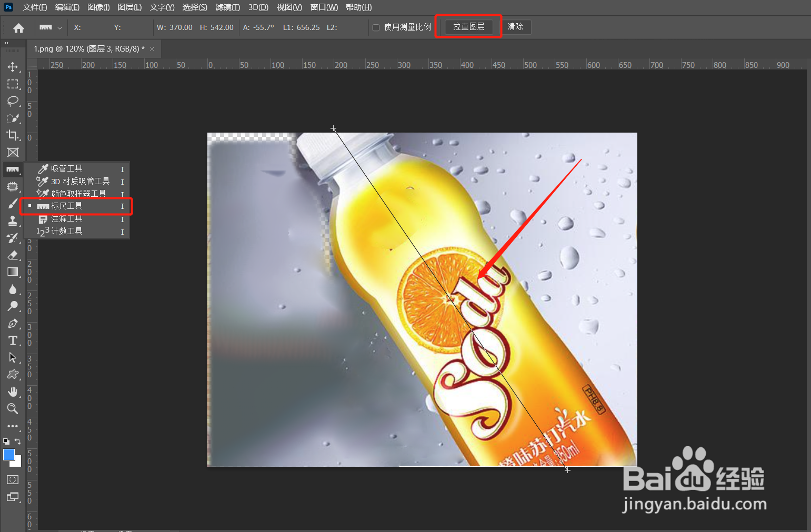Swap foreground and background colors

[18, 441]
